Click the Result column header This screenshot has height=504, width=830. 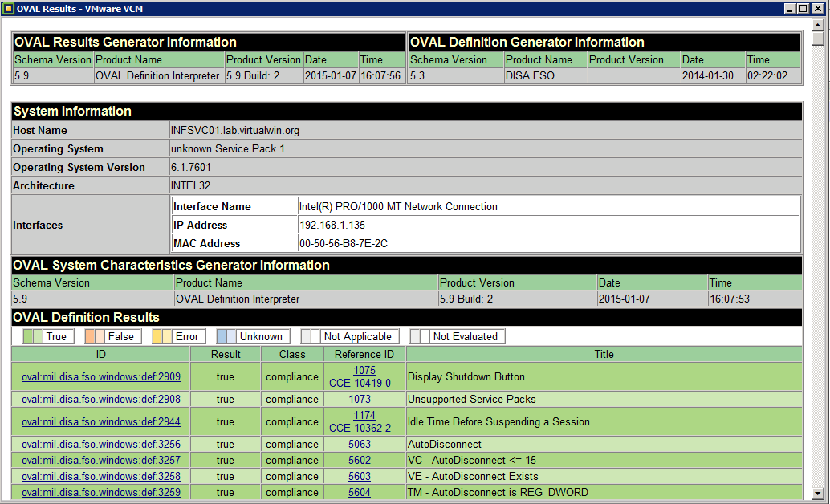coord(226,354)
